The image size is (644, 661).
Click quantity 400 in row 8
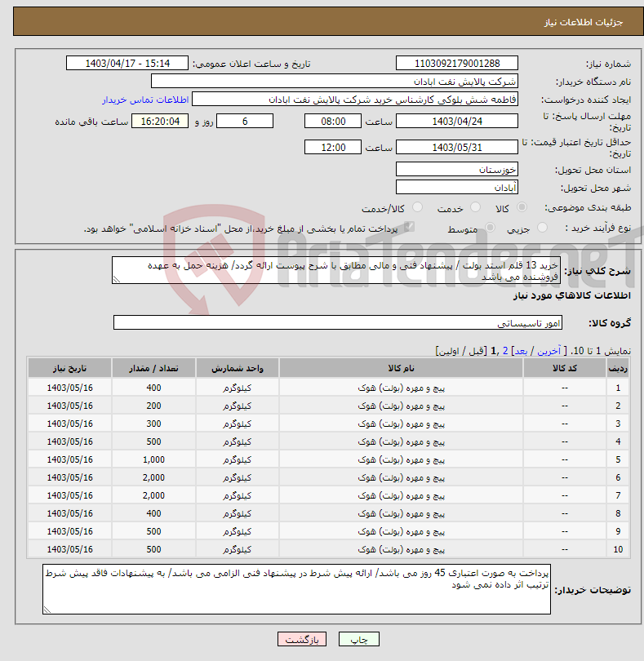pyautogui.click(x=153, y=513)
